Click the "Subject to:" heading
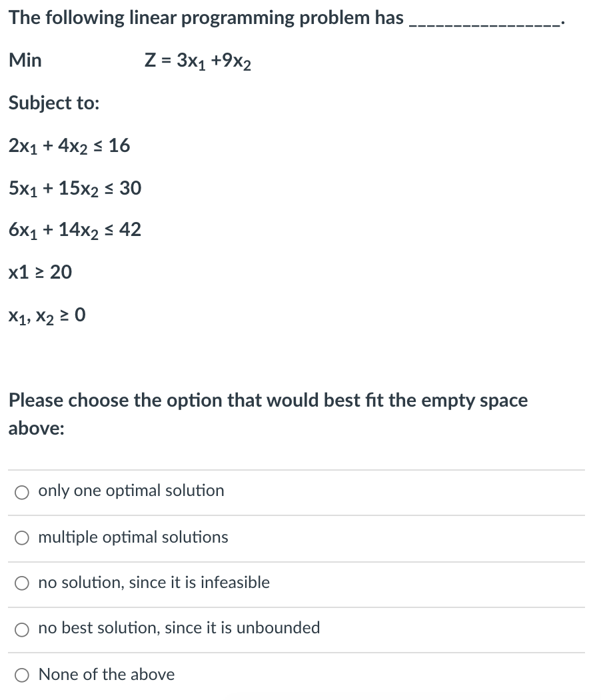Screen dimensions: 601x700 pos(53,103)
